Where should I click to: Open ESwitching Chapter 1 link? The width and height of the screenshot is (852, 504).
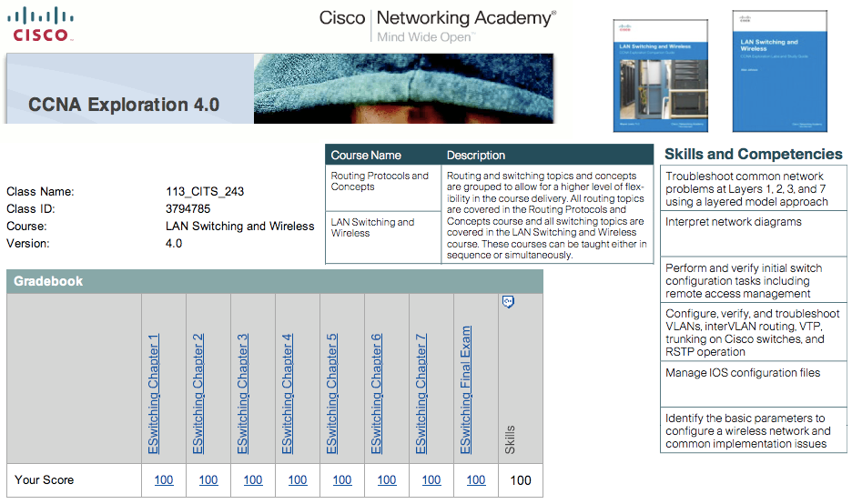click(x=154, y=394)
